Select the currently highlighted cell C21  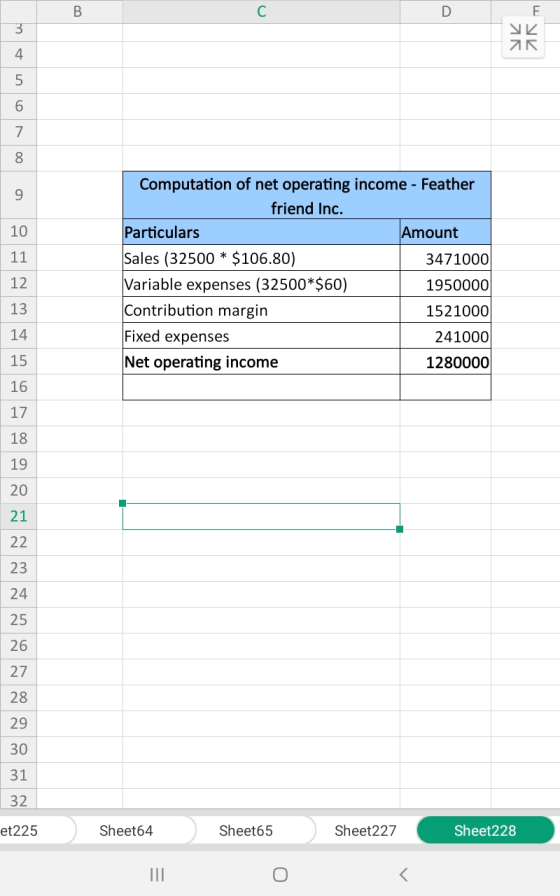(x=261, y=517)
